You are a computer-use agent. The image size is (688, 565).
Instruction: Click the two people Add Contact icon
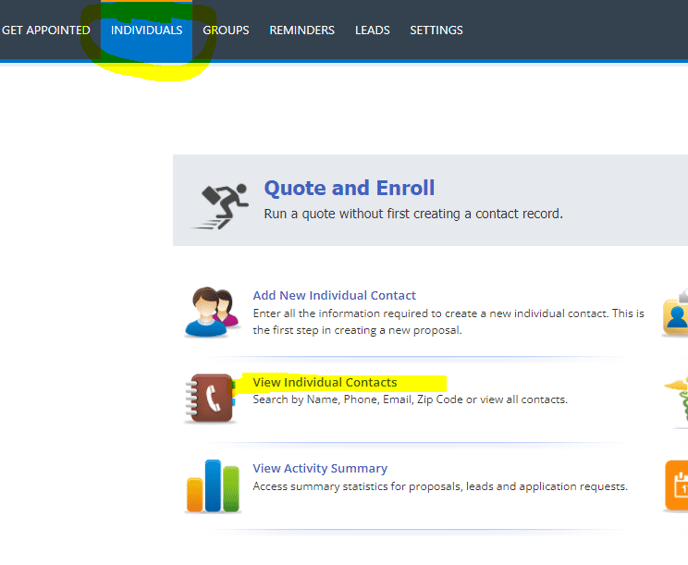click(x=212, y=312)
